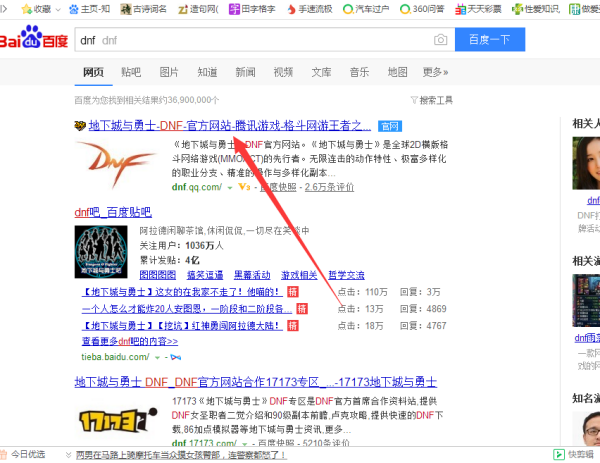Open the 汽车过户 bookmark
The width and height of the screenshot is (600, 463).
pyautogui.click(x=366, y=9)
